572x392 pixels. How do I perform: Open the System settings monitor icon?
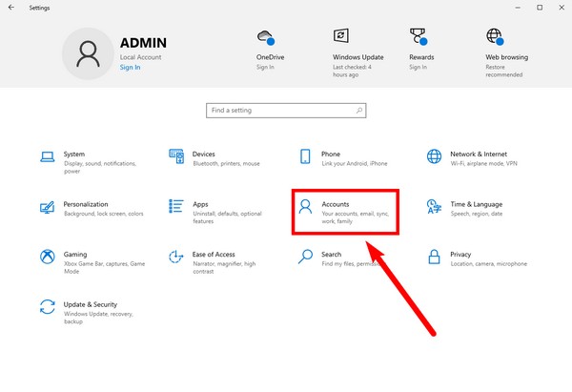(48, 157)
